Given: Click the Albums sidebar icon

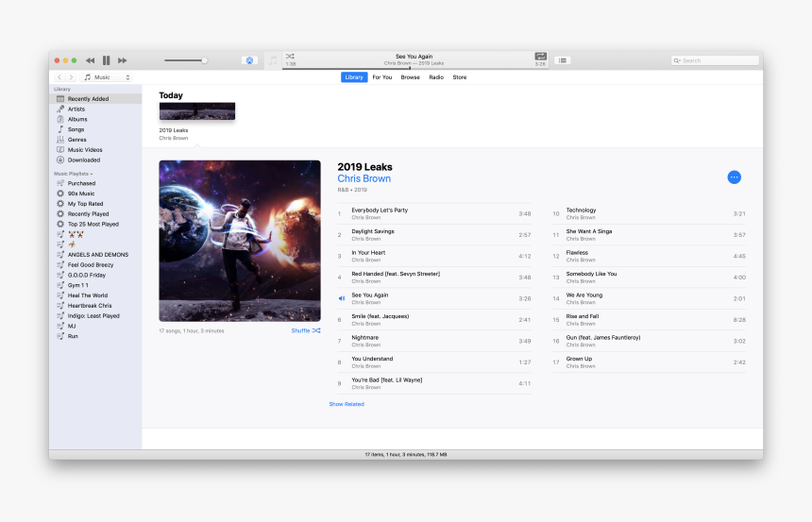Looking at the screenshot, I should coord(60,119).
